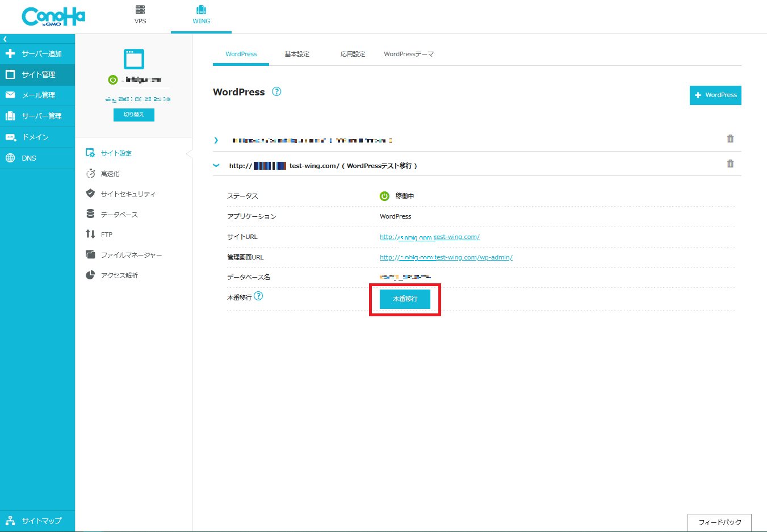
Task: Click the ドメイン sidebar icon
Action: pos(10,137)
